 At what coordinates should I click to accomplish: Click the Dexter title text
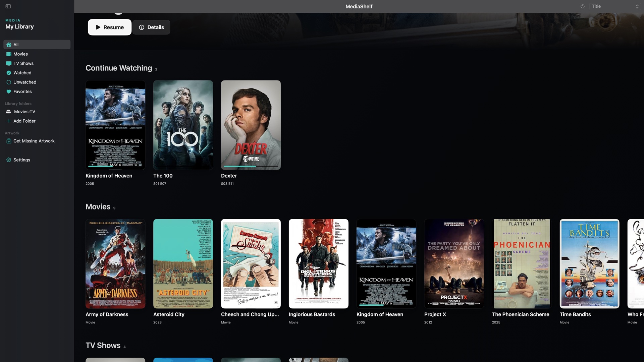pos(229,176)
